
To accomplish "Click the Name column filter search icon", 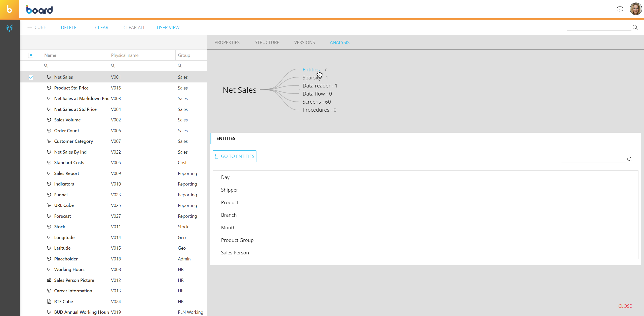I will tap(46, 66).
